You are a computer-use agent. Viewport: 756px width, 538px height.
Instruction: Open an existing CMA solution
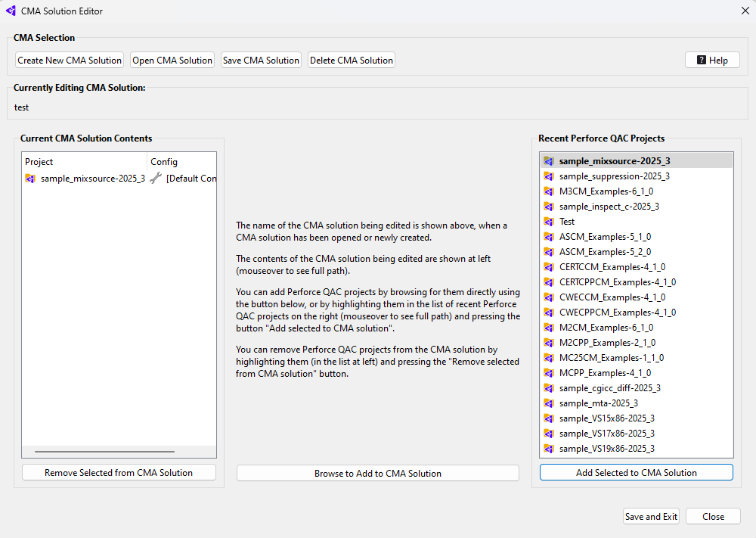172,61
